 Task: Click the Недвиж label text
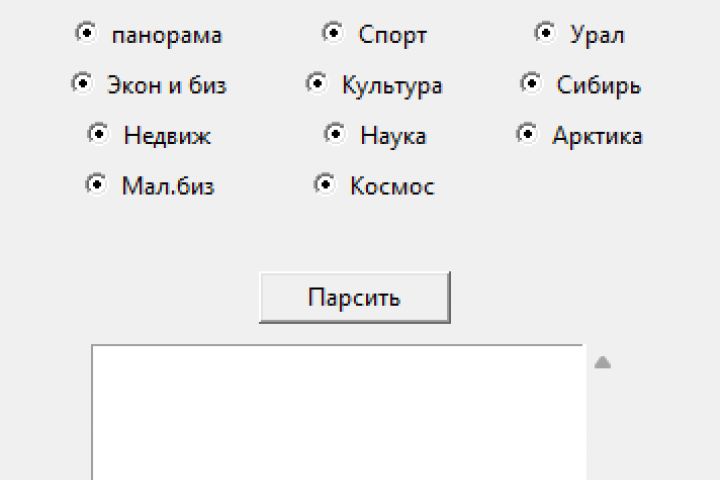click(167, 136)
